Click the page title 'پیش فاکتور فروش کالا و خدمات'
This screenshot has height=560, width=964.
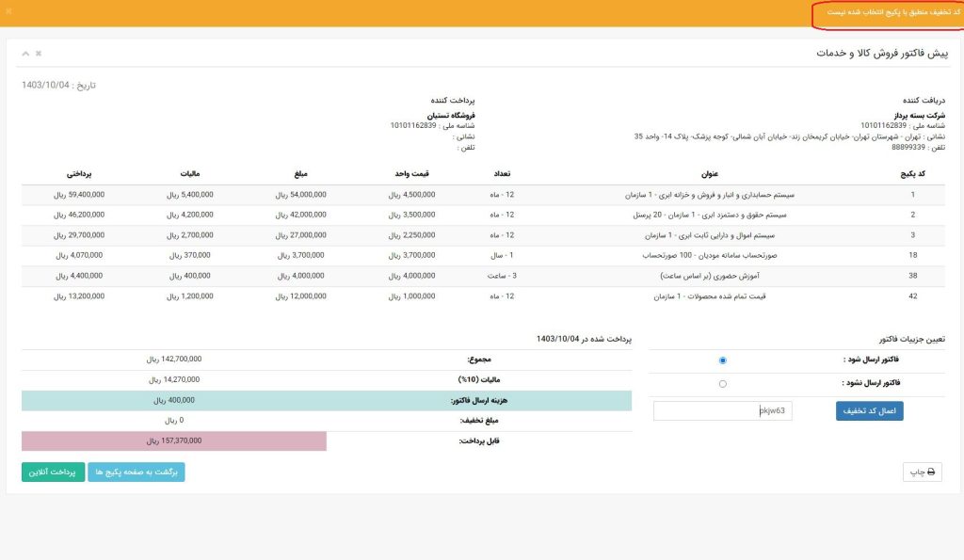coord(882,54)
